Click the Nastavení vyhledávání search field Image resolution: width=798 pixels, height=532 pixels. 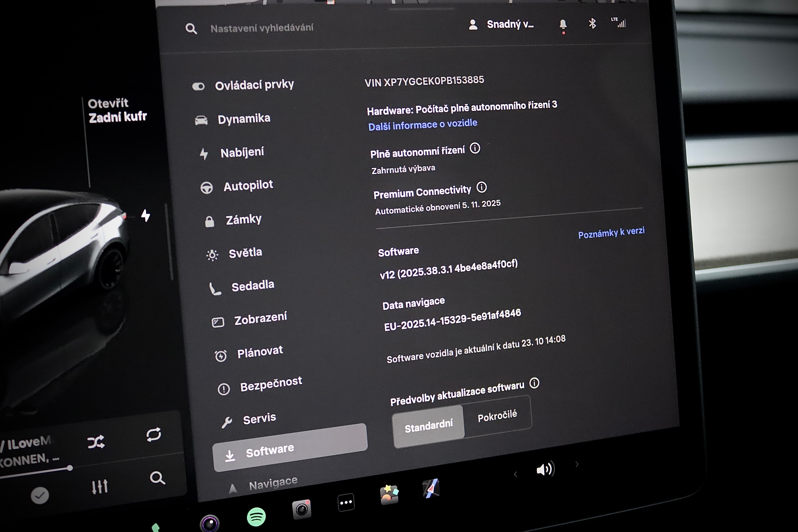[262, 28]
